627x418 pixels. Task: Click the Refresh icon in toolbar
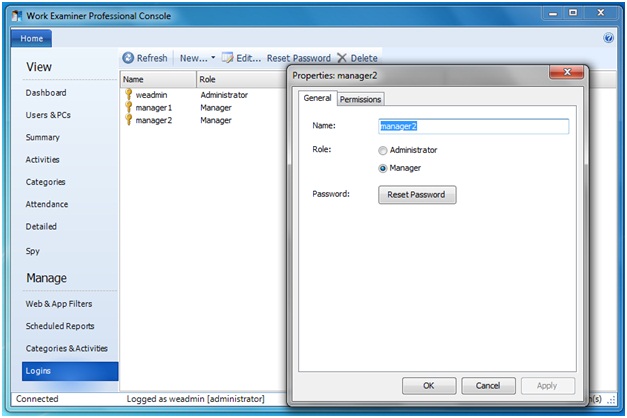(x=128, y=58)
